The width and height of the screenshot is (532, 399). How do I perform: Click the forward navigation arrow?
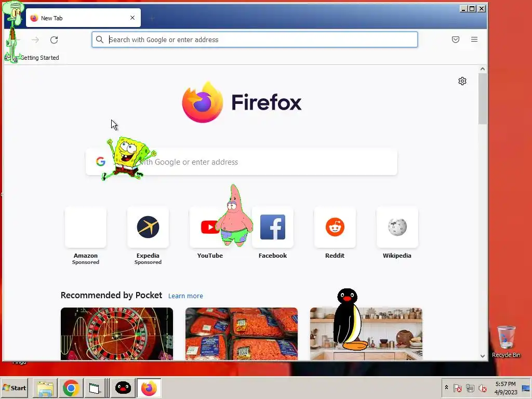point(35,40)
